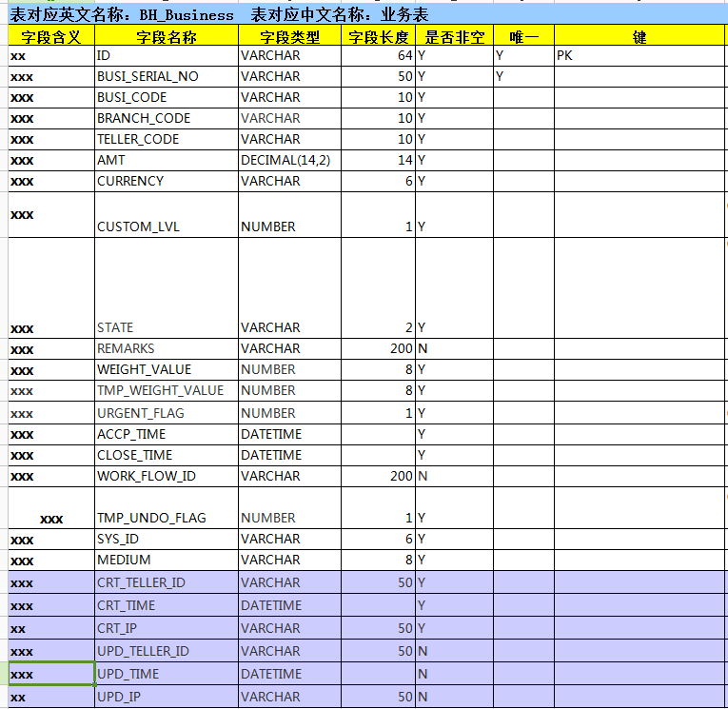728x709 pixels.
Task: Select the STATE field name cell
Action: click(x=167, y=287)
